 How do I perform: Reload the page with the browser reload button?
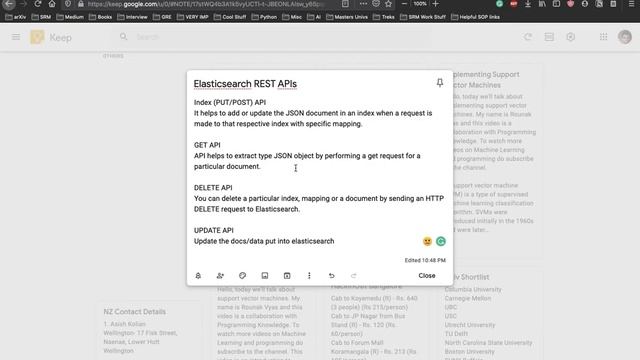pos(38,4)
